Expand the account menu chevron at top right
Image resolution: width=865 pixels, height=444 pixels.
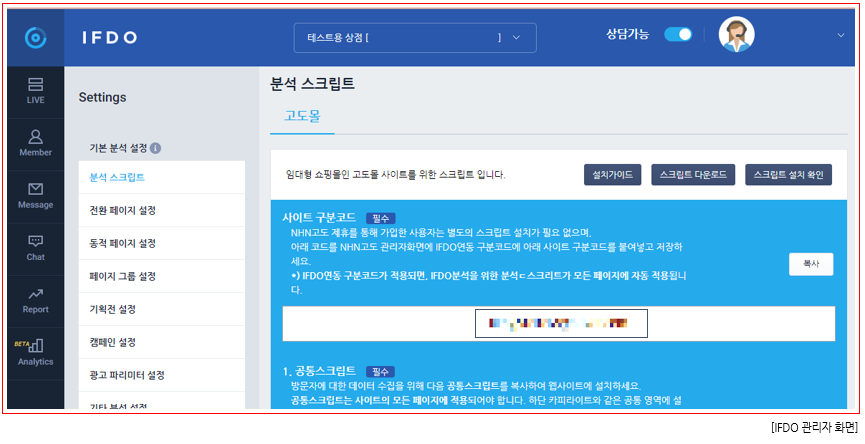click(841, 35)
